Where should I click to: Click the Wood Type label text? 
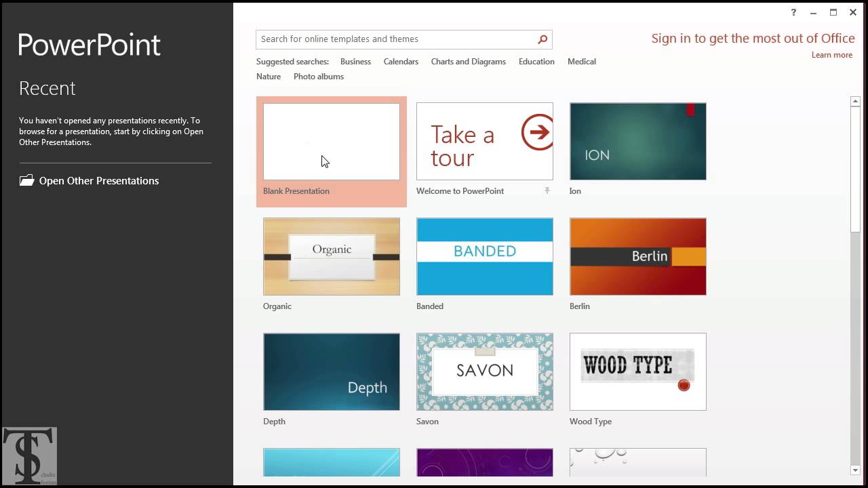[591, 422]
